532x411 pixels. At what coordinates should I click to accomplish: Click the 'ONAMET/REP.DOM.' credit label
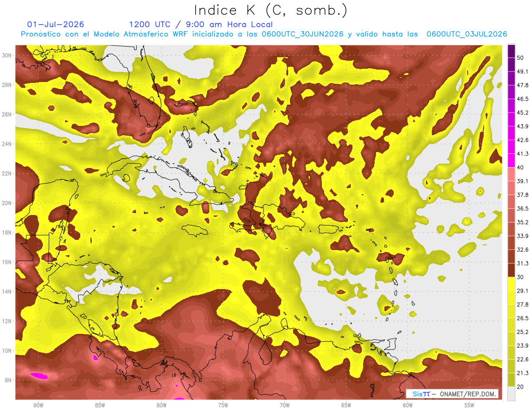click(x=468, y=394)
